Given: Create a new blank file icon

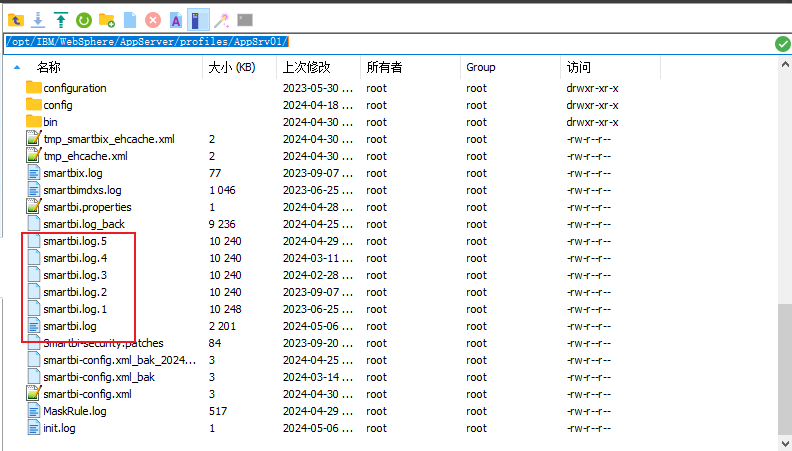Looking at the screenshot, I should pyautogui.click(x=130, y=20).
